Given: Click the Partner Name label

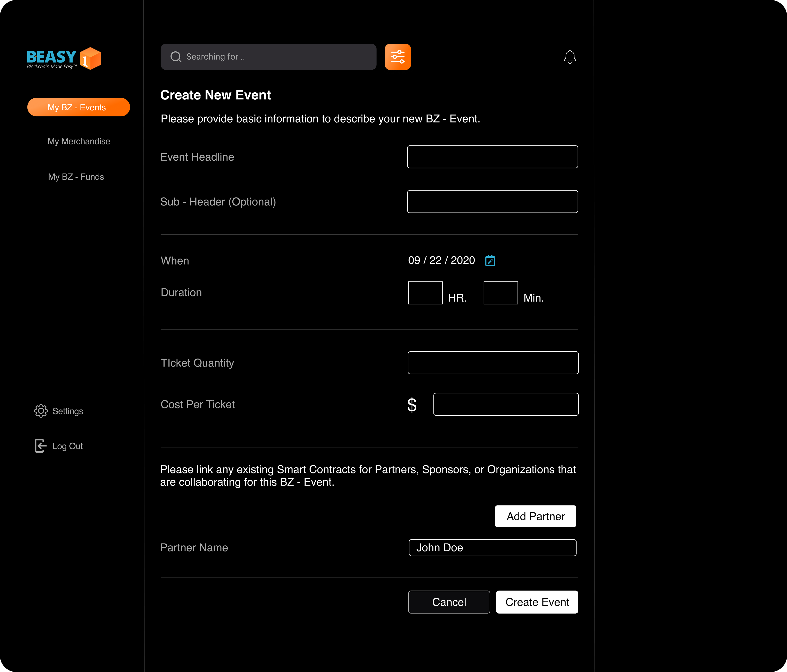Looking at the screenshot, I should coord(194,547).
